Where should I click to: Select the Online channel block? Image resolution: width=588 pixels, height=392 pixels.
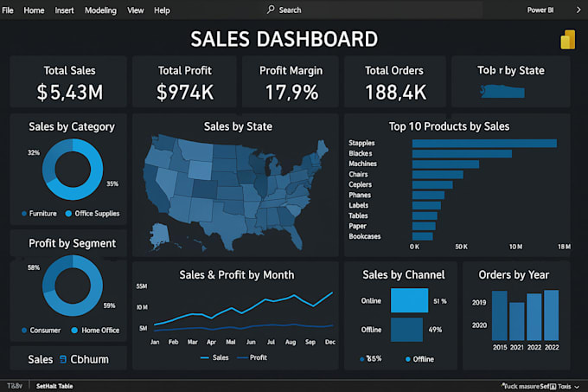(409, 300)
